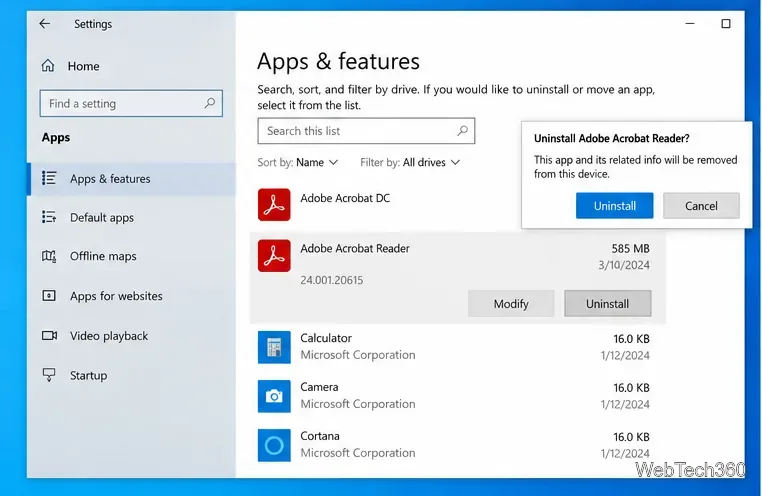762x496 pixels.
Task: Click the 3/10/2024 install date
Action: 624,265
